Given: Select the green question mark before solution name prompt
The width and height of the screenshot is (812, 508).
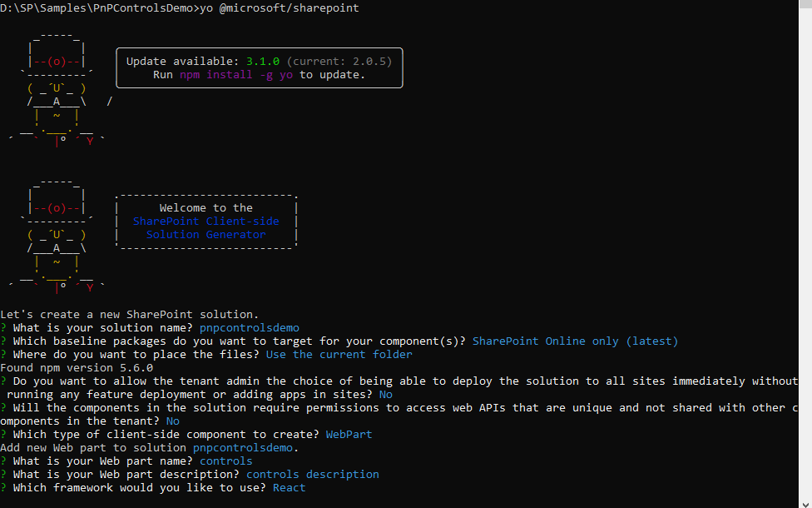Looking at the screenshot, I should click(5, 327).
